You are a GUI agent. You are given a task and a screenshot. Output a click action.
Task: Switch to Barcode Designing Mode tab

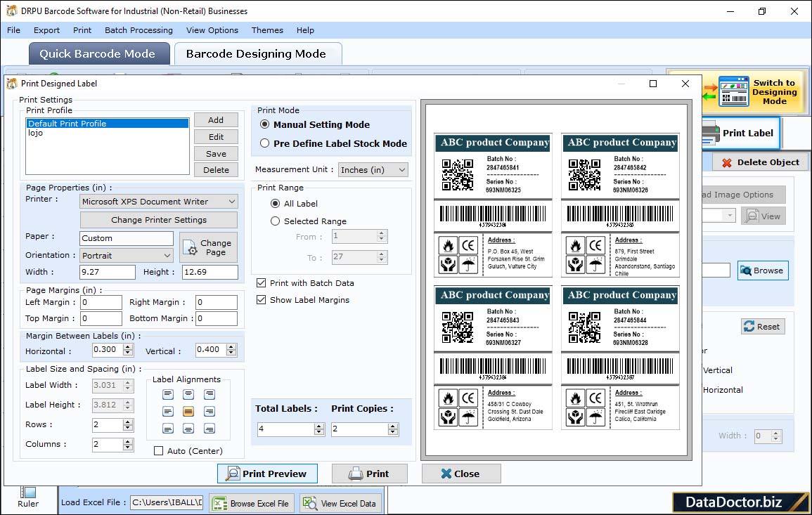258,54
